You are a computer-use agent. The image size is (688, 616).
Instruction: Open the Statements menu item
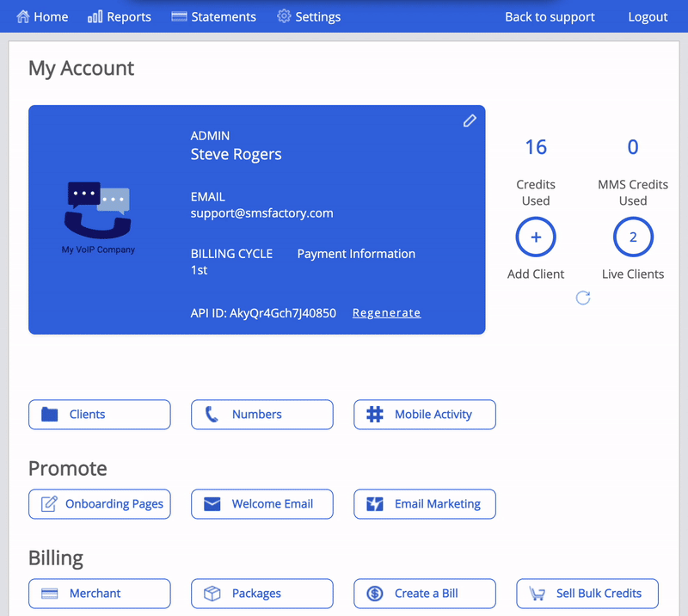point(213,16)
